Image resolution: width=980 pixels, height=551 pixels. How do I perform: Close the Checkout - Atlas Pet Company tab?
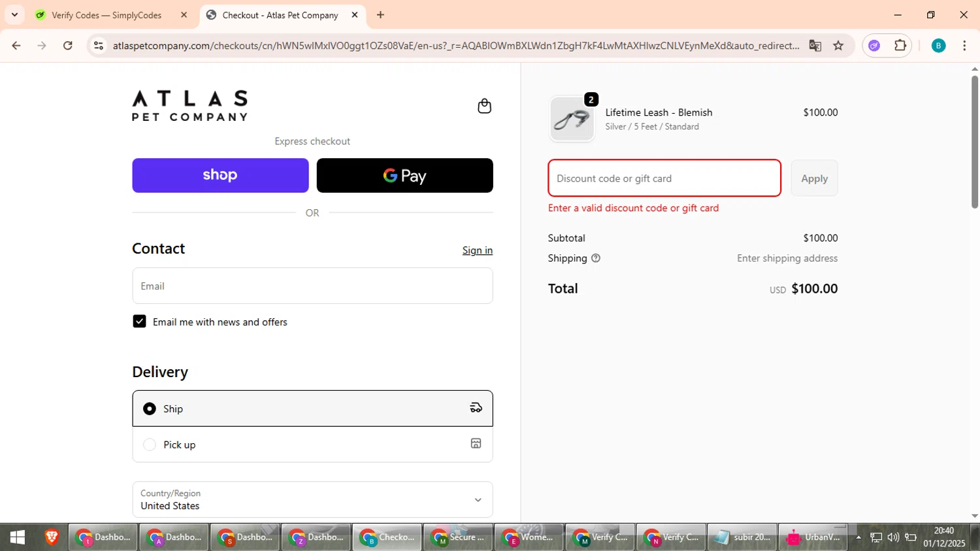pos(355,14)
